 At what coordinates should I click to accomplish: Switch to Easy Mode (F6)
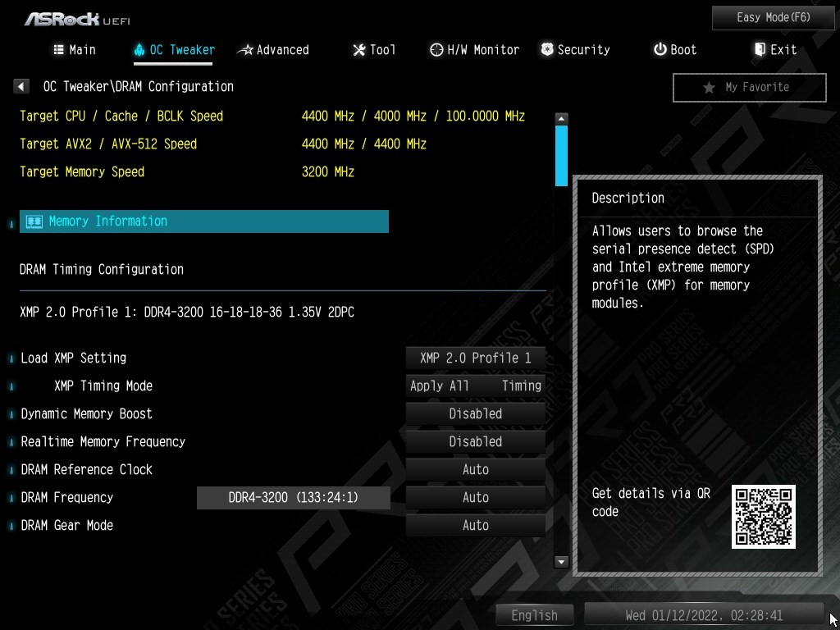774,18
